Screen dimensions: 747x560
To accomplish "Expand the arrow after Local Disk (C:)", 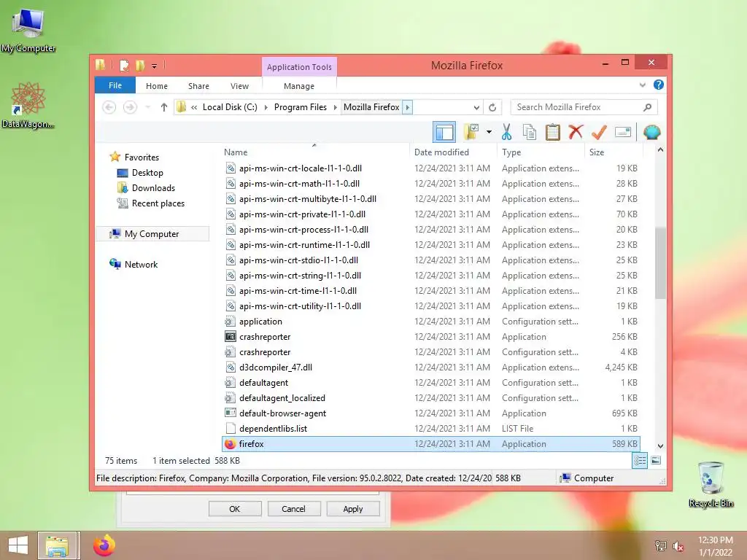I will (266, 107).
